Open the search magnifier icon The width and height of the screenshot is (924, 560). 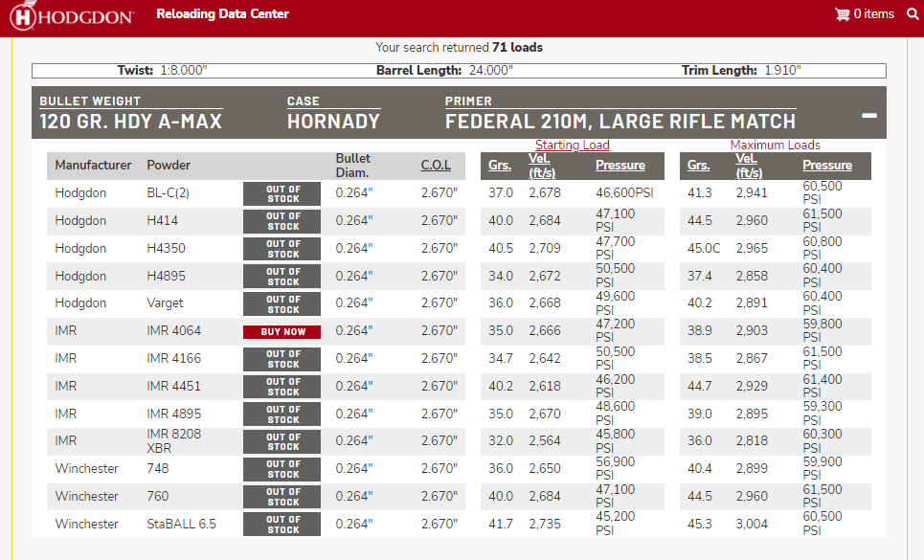[x=913, y=14]
